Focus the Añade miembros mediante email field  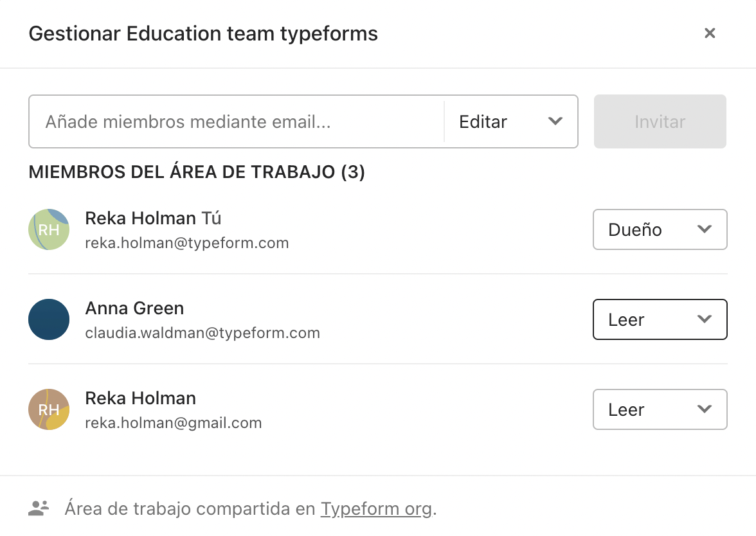pyautogui.click(x=237, y=121)
